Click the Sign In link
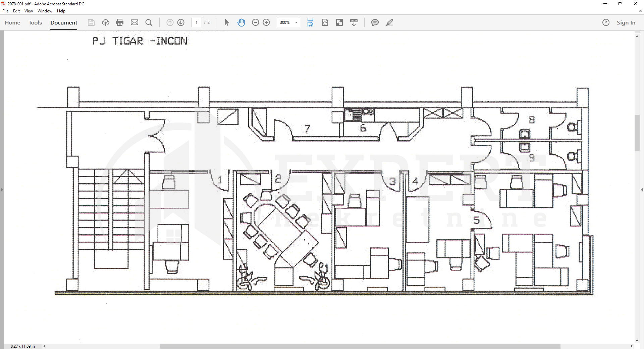Screen dimensions: 644x349 click(626, 22)
